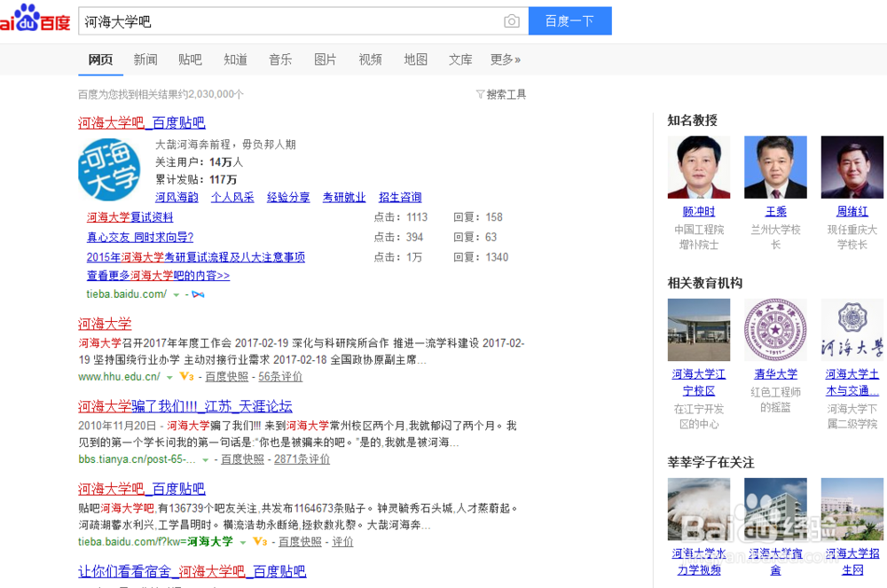Open the 让你们看看宿舍_河海大学吧 result
This screenshot has width=887, height=588.
192,572
